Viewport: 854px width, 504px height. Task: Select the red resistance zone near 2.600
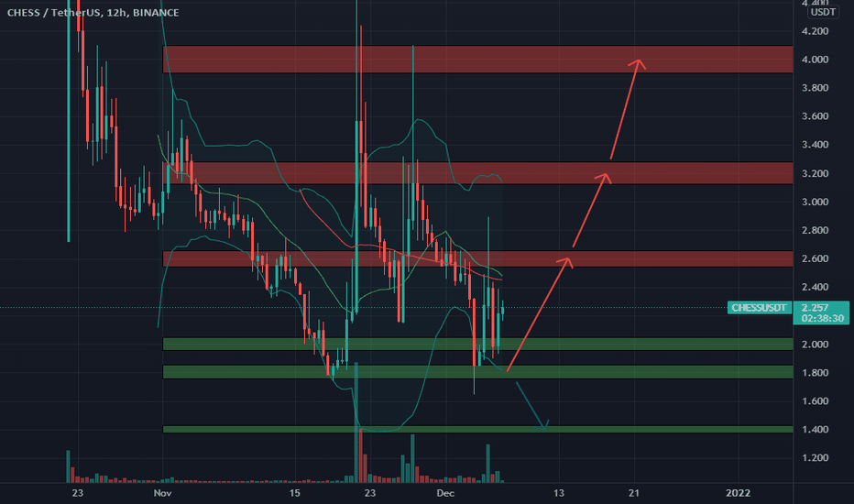pos(477,258)
